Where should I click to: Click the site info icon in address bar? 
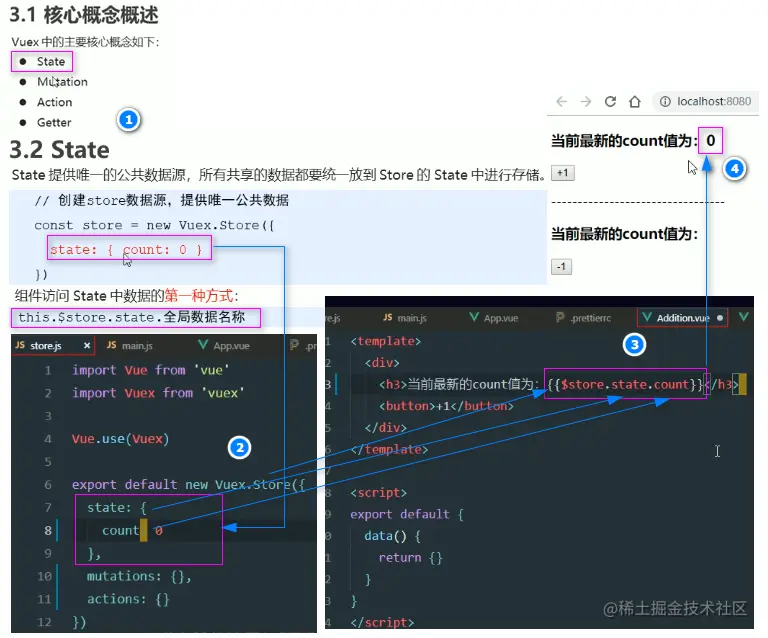(x=665, y=101)
